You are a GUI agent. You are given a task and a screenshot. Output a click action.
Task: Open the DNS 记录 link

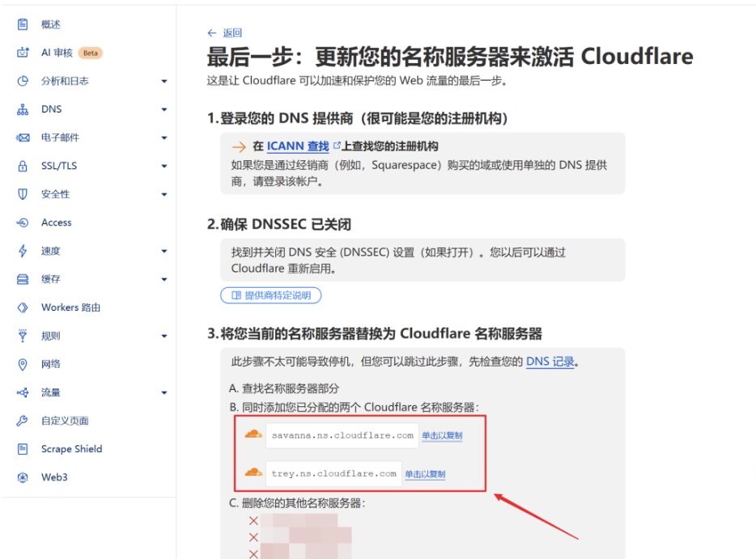[550, 362]
